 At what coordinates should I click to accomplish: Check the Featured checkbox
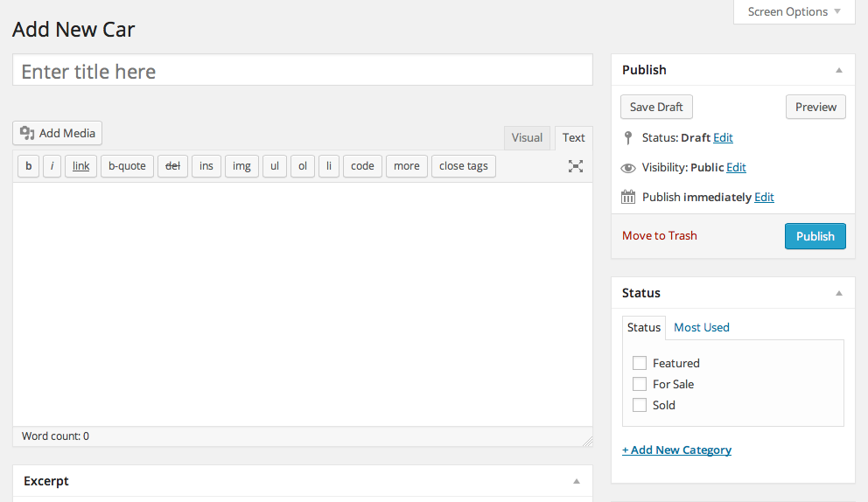(x=640, y=363)
